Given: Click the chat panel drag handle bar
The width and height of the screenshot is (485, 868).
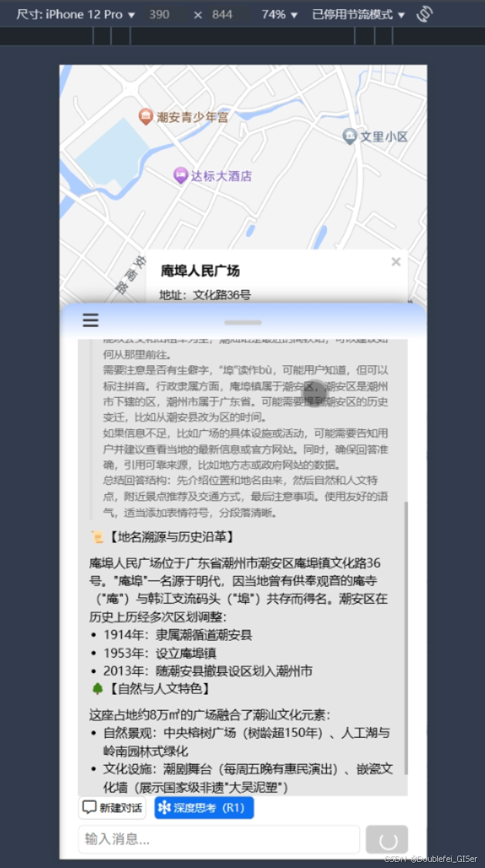Looking at the screenshot, I should click(243, 322).
